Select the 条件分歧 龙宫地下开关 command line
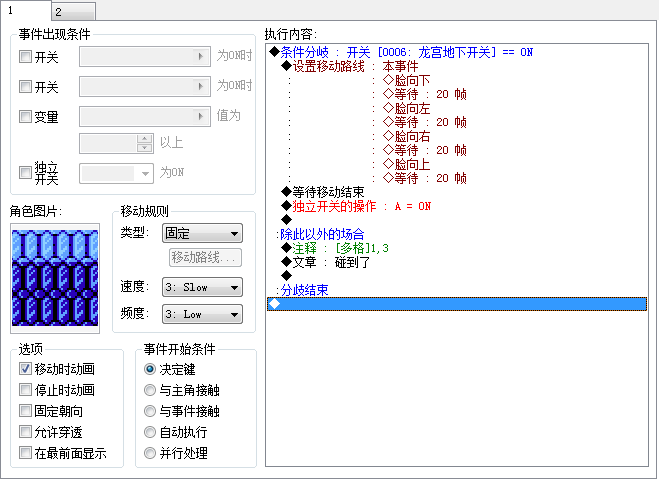Image resolution: width=659 pixels, height=480 pixels. click(x=401, y=52)
